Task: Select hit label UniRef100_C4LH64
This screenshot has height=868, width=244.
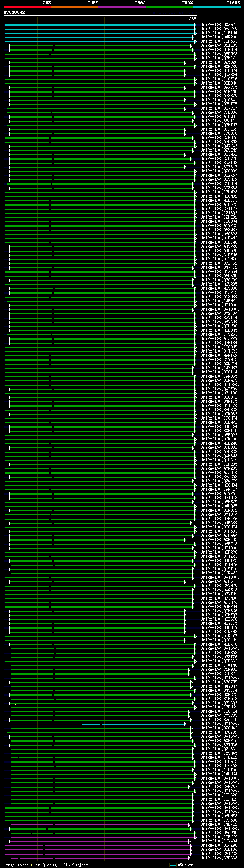Action: (219, 774)
